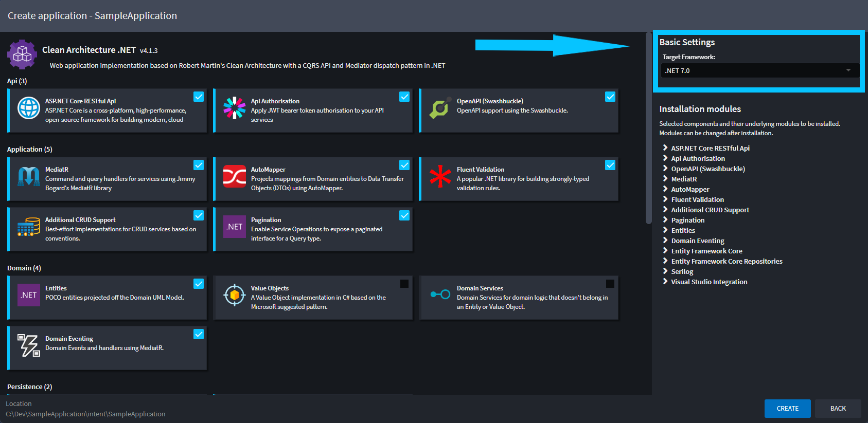Expand Domain Eventing module node
868x423 pixels.
coord(665,241)
